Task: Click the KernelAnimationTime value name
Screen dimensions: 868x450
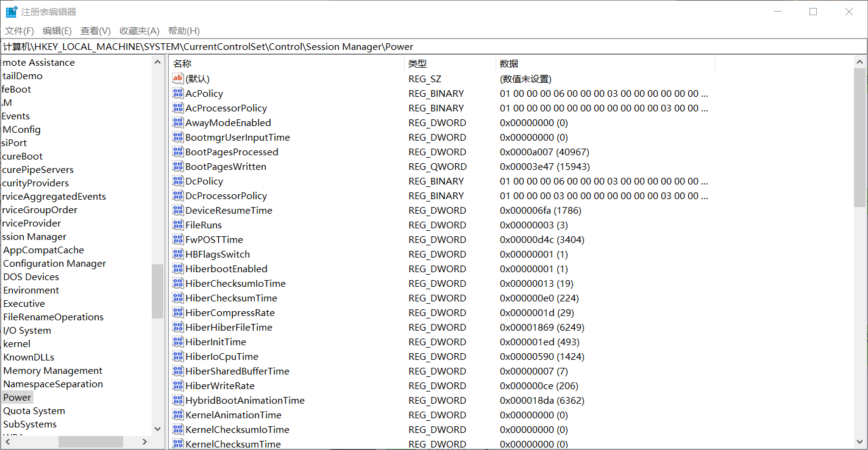Action: [x=233, y=415]
